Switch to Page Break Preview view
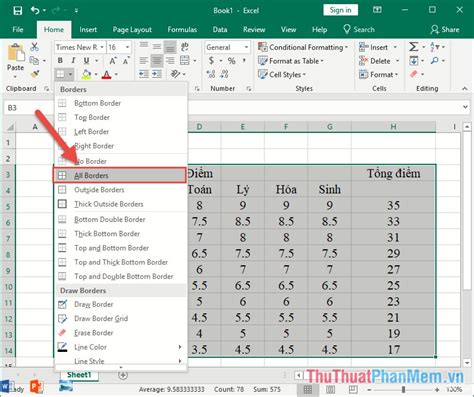 click(353, 389)
